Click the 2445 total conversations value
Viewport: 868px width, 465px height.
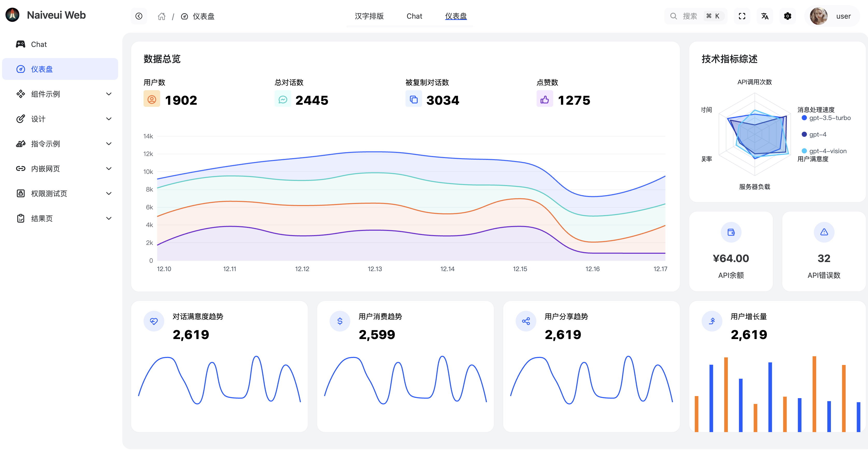[312, 100]
